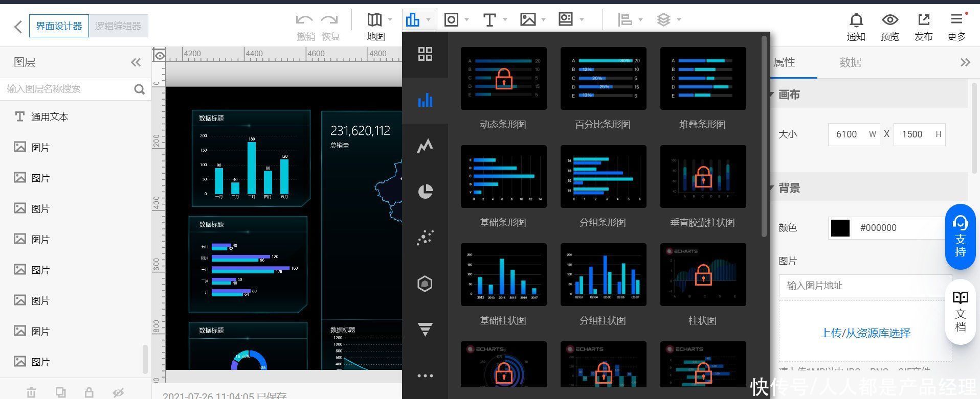The height and width of the screenshot is (399, 980).
Task: Click the chart component toolbar icon
Action: (x=412, y=20)
